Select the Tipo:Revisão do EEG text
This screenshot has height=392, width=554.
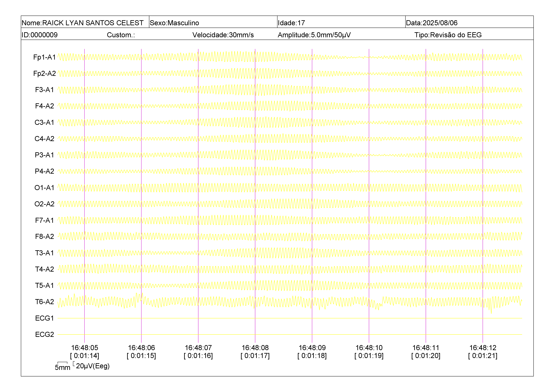[x=448, y=35]
